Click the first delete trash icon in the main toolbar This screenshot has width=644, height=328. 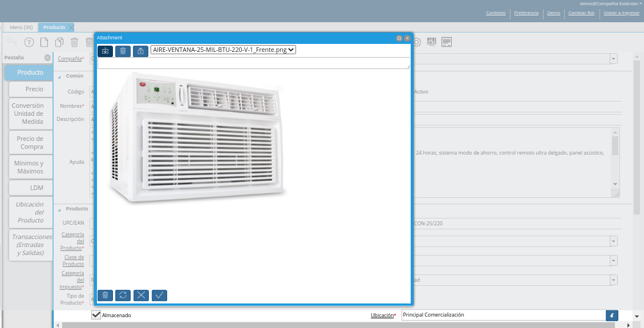(74, 42)
